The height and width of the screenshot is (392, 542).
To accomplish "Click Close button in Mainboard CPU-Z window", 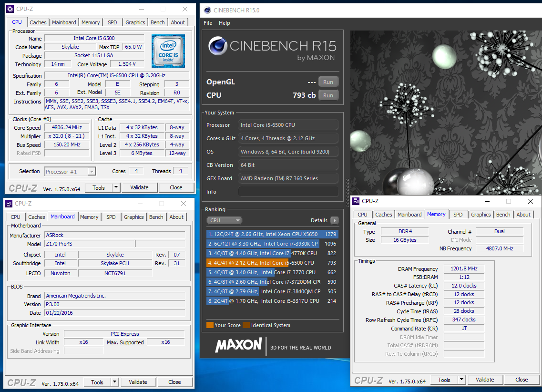I will pos(174,382).
